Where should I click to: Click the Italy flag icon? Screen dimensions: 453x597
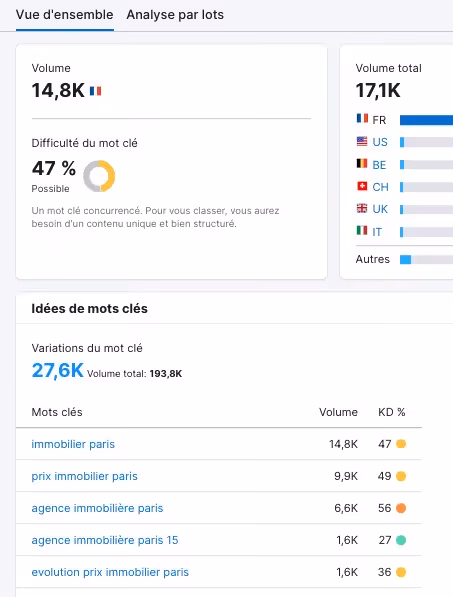(362, 231)
